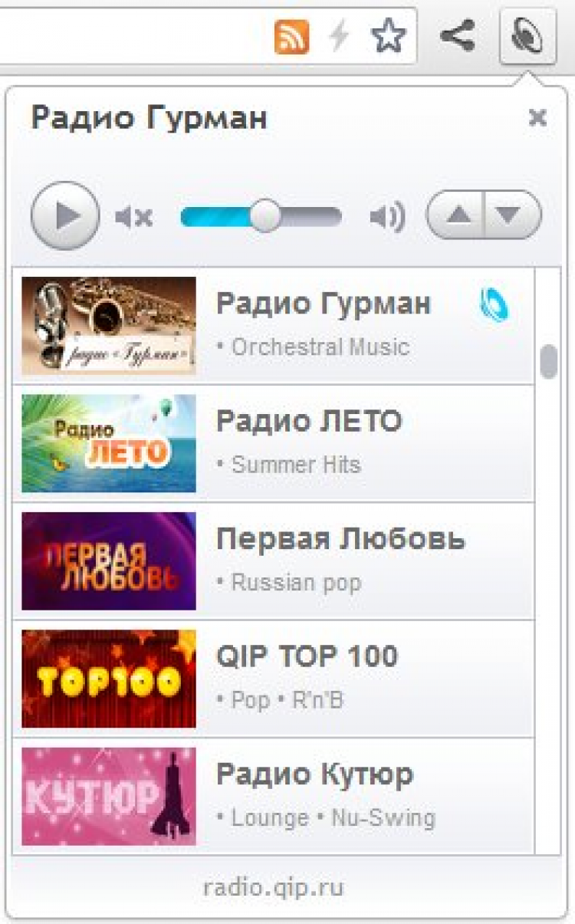Click the volume slider knob
575x924 pixels.
265,217
